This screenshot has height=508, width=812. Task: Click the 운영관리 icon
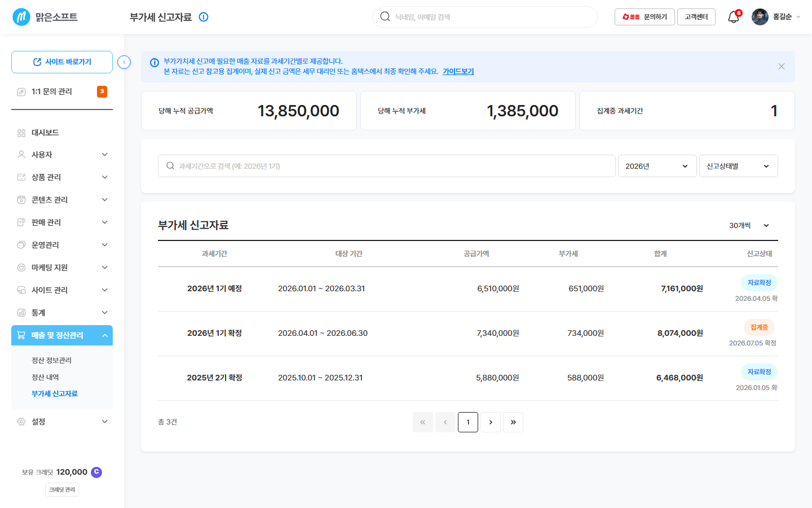point(21,245)
